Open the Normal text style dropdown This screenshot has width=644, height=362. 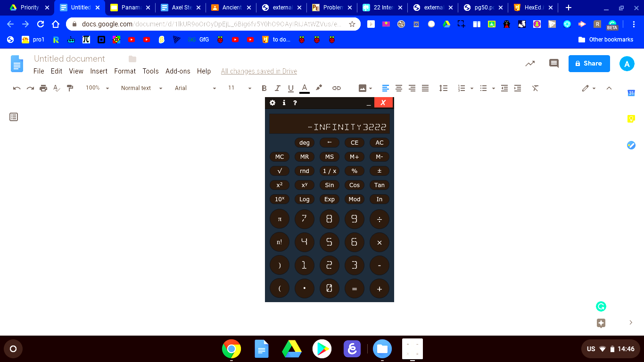point(141,88)
